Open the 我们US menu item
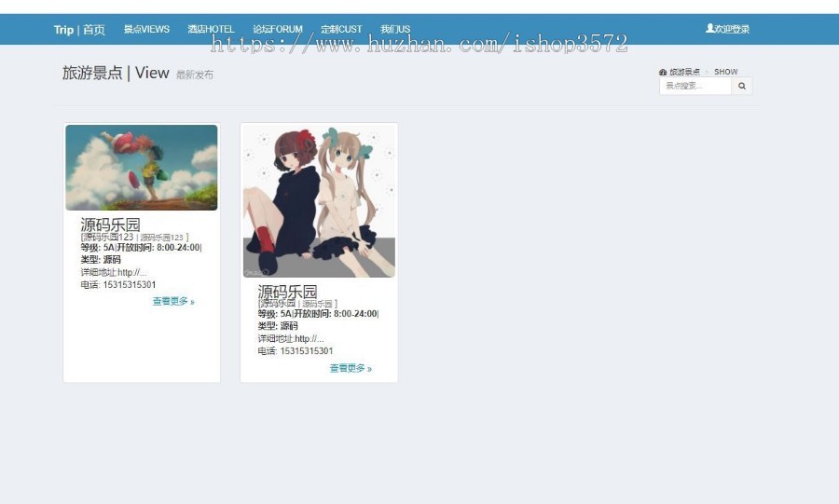Viewport: 839px width, 504px height. point(395,30)
